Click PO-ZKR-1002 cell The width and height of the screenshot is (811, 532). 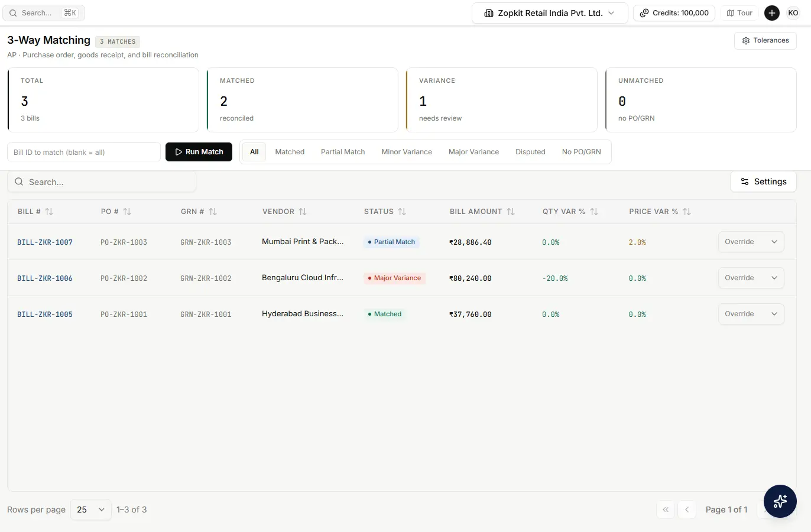click(124, 278)
